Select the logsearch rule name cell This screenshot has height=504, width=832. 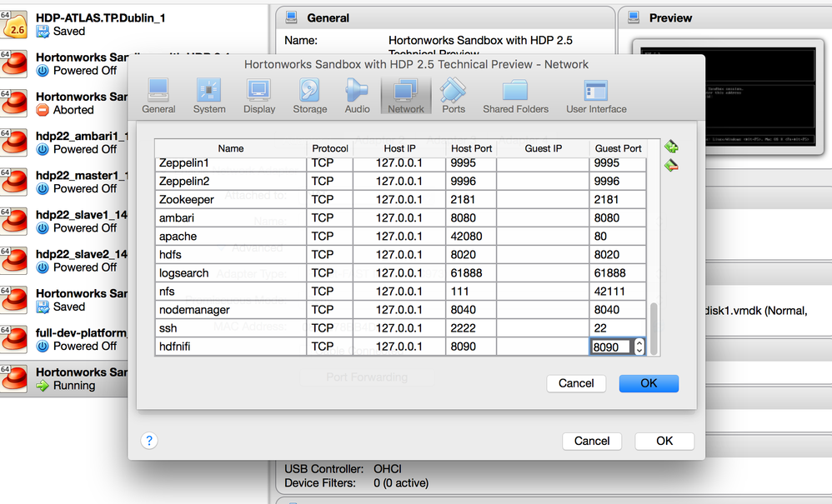(230, 273)
